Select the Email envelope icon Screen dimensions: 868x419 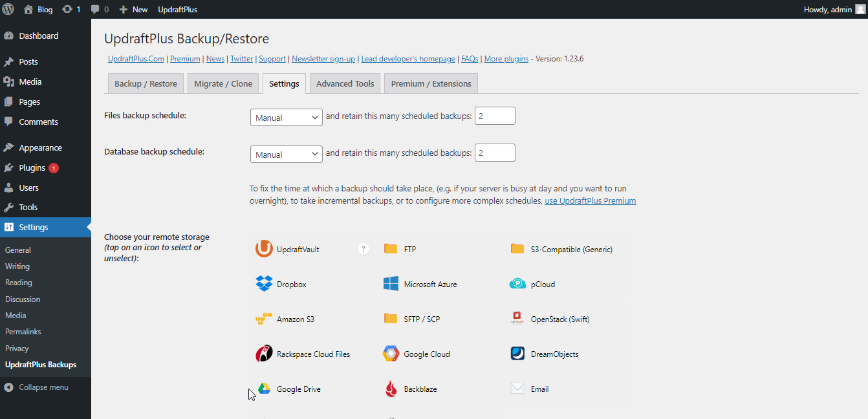point(517,389)
